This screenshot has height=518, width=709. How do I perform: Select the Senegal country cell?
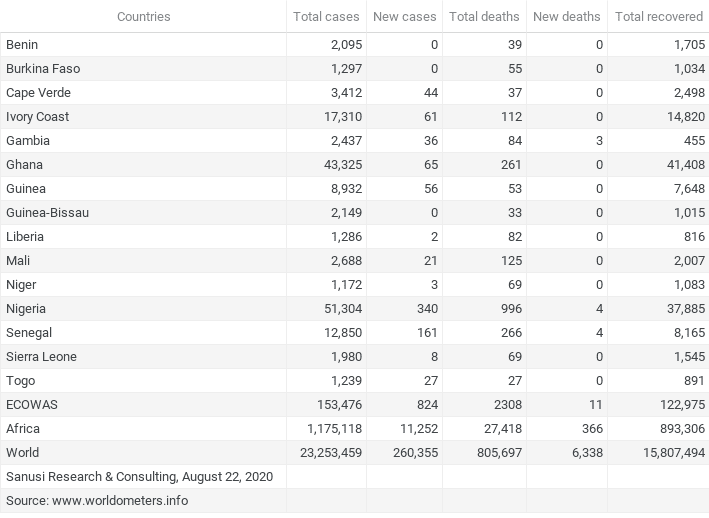click(x=29, y=333)
